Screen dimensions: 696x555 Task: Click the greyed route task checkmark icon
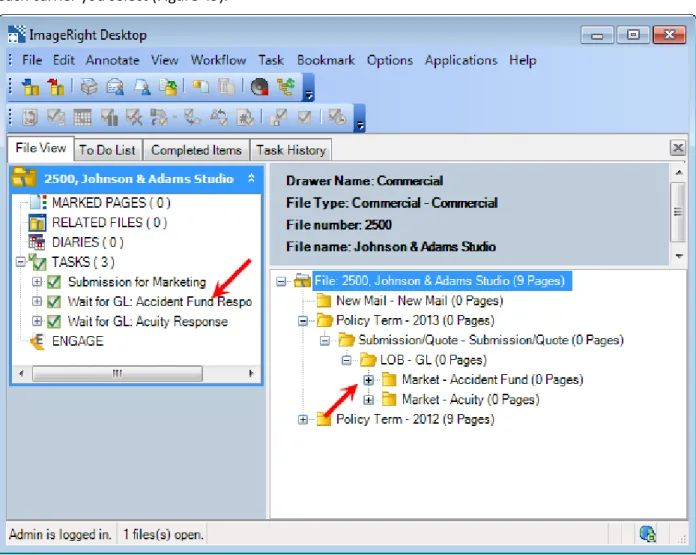point(159,117)
